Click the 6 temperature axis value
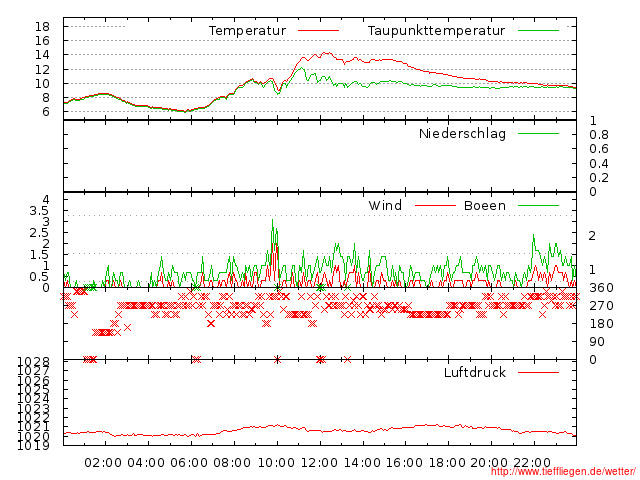 pyautogui.click(x=46, y=111)
